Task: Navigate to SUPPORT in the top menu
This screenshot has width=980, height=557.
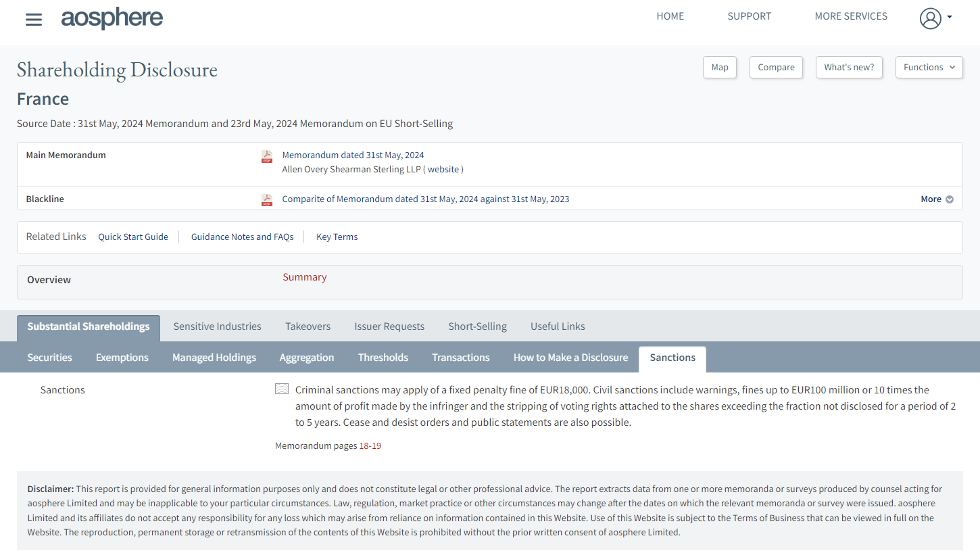Action: [749, 16]
